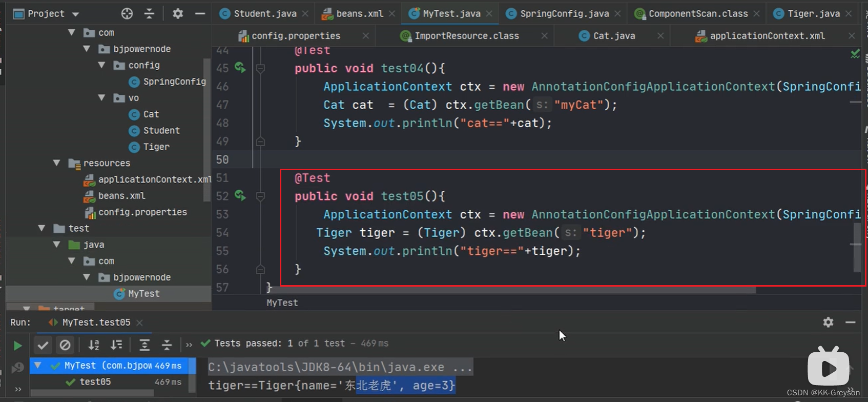Collapse the resources folder
This screenshot has height=402, width=868.
[57, 163]
